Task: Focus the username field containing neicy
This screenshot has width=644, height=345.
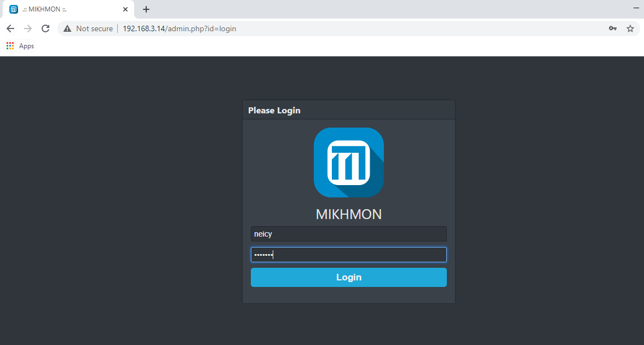Action: [349, 234]
